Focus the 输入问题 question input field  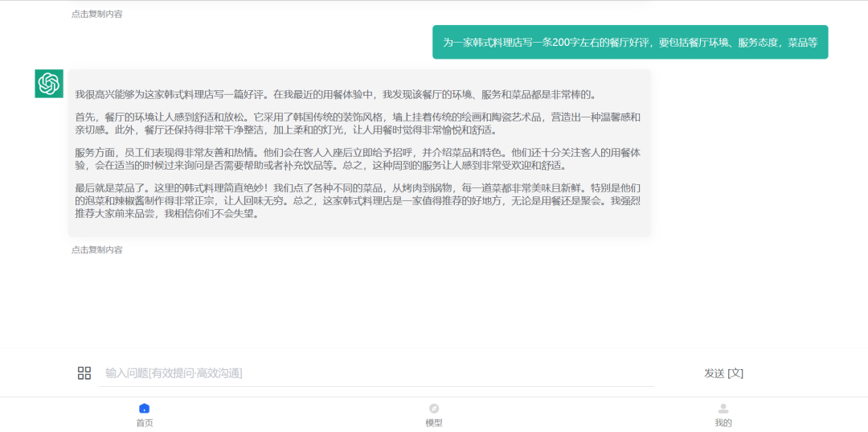[376, 373]
